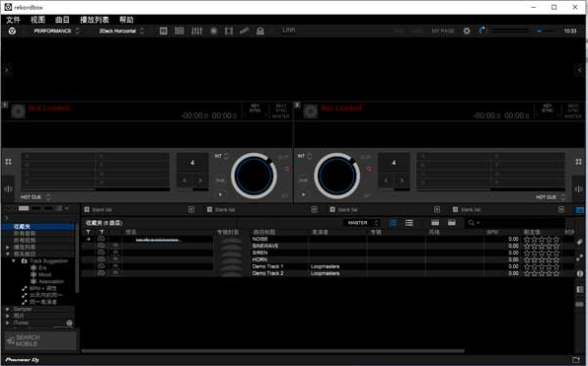Show the mixer faders panel icon
This screenshot has height=366, width=588.
196,31
